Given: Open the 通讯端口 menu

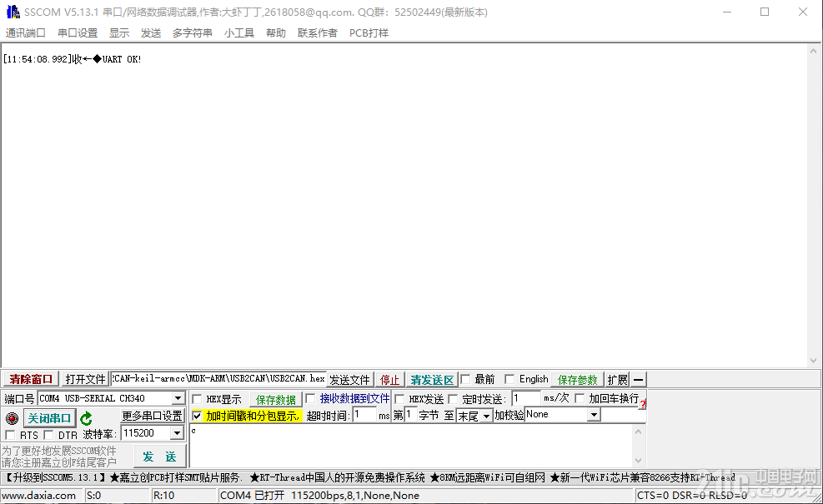Looking at the screenshot, I should 25,33.
